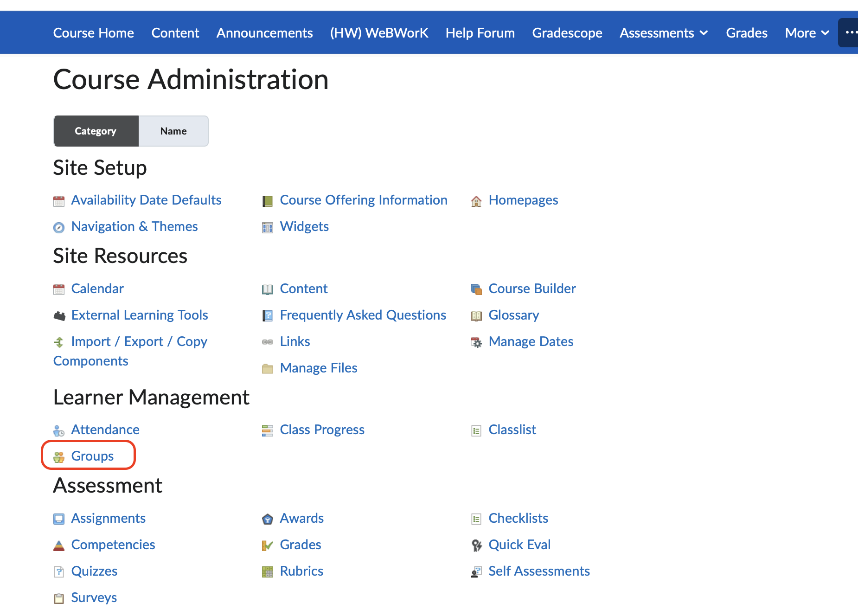Click the Homepages house icon

point(476,201)
